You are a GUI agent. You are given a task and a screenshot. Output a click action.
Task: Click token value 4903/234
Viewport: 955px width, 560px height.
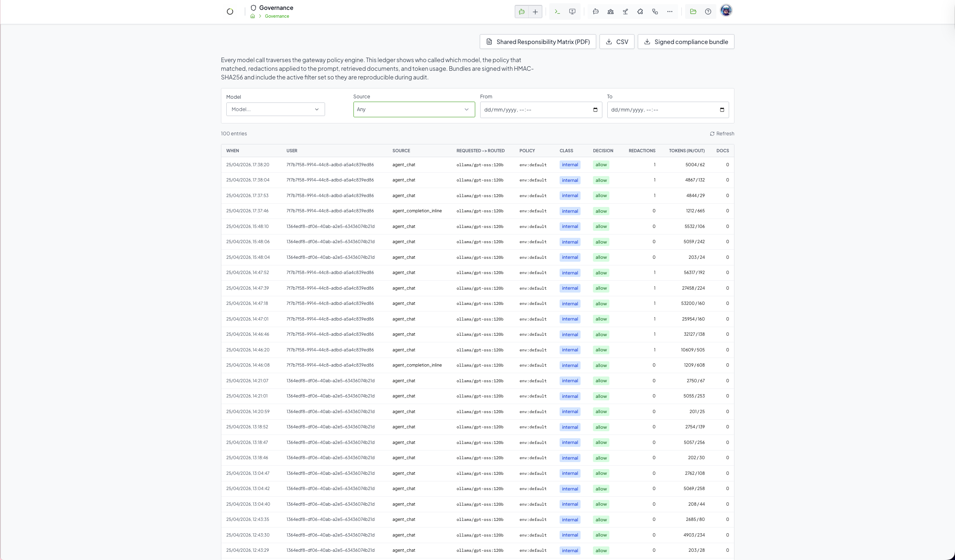[694, 535]
